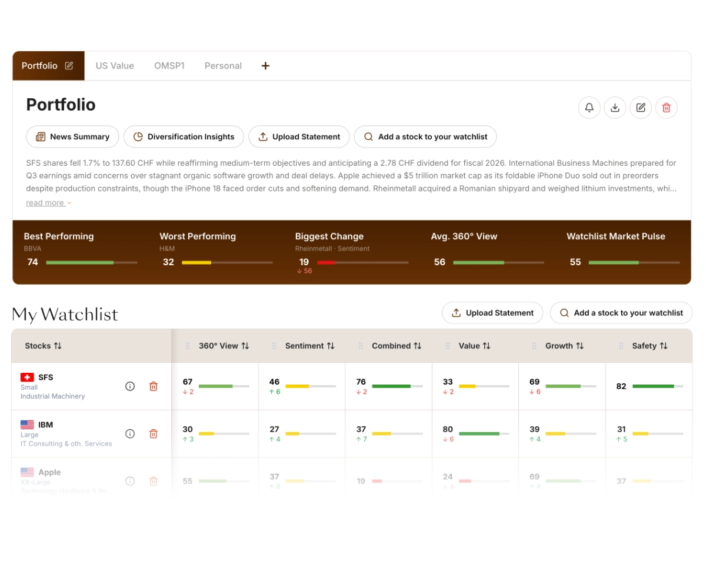Screen dimensions: 706x588
Task: Click Upload Statement above My Watchlist
Action: (492, 313)
